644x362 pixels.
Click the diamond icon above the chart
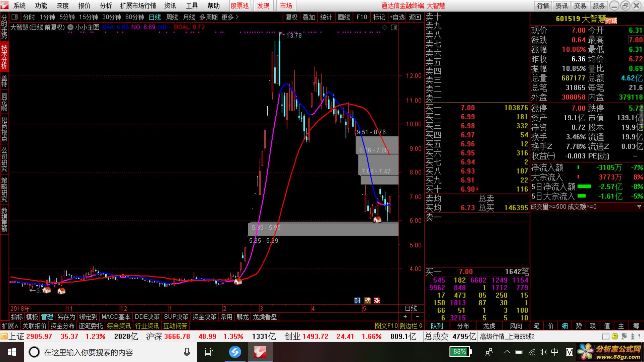[385, 27]
